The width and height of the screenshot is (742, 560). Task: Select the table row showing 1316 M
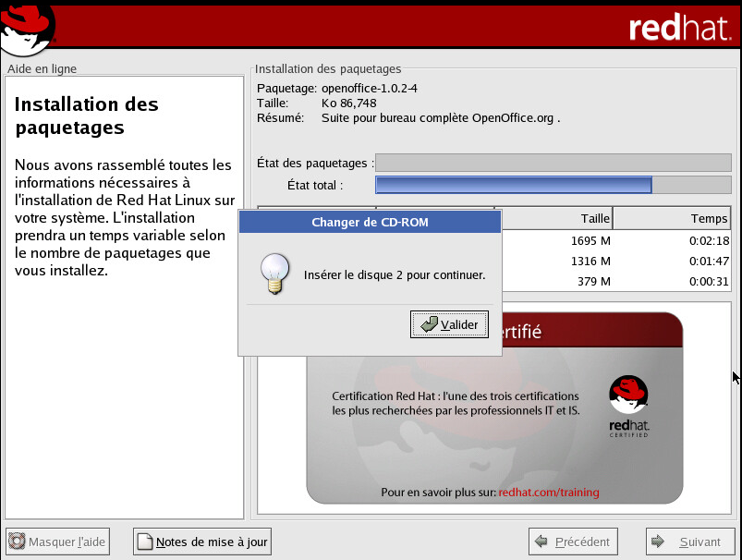pos(614,261)
